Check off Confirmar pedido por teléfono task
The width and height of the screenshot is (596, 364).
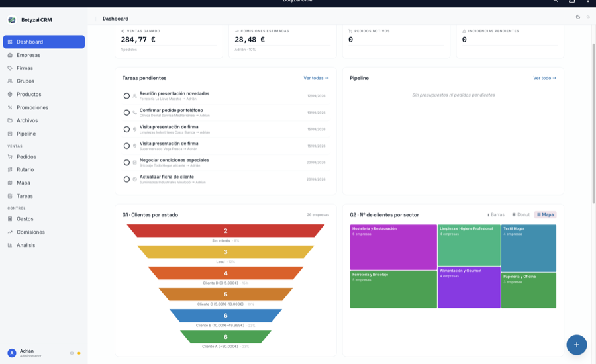pyautogui.click(x=126, y=113)
